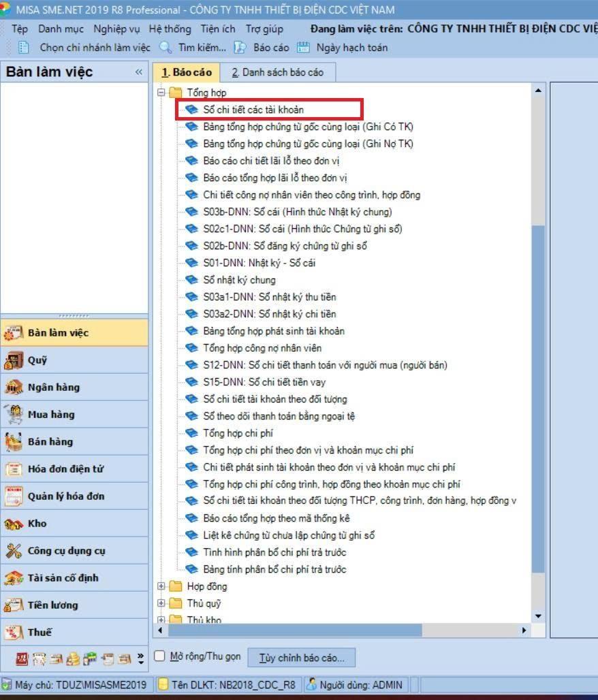Open the Quỹ module icon
Image resolution: width=598 pixels, height=700 pixels.
point(14,360)
